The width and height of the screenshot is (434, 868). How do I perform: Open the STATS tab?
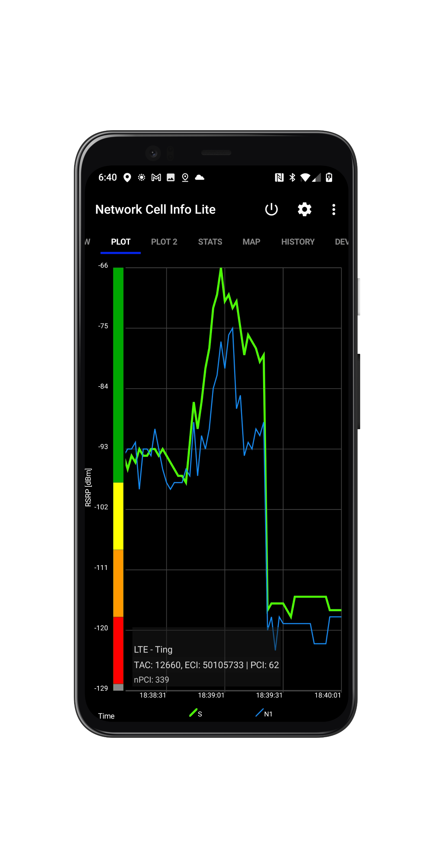click(210, 242)
